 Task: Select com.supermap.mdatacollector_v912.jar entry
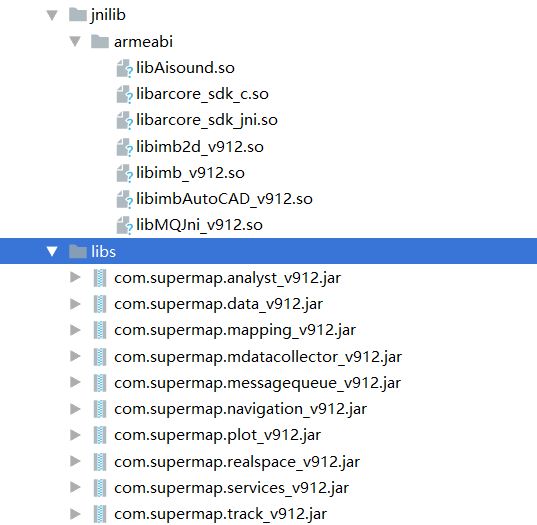point(258,357)
